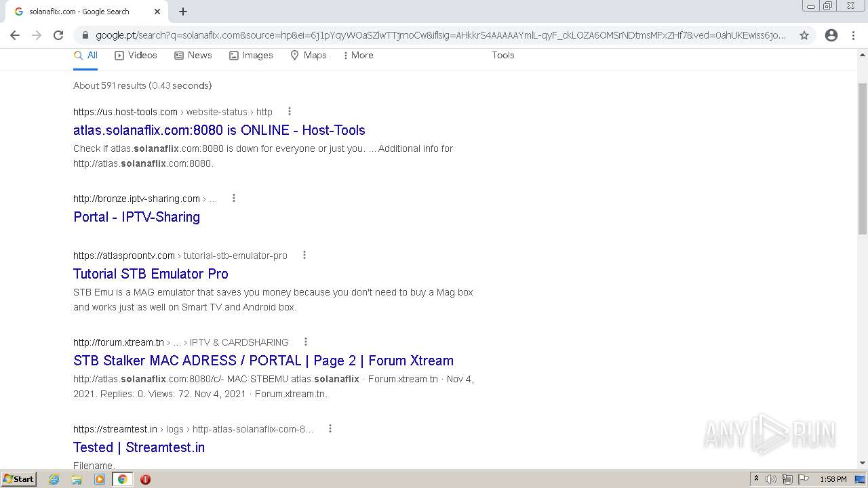Screen dimensions: 868x488
Task: View site information lock icon
Action: tap(85, 35)
